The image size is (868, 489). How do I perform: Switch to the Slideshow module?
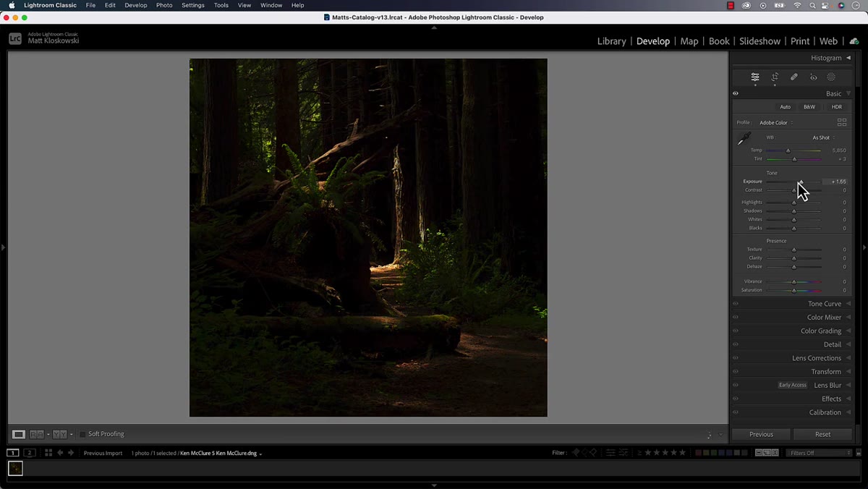pos(759,41)
